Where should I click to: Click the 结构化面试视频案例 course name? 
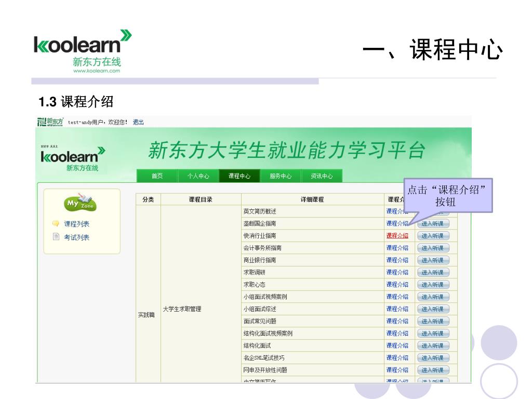[x=268, y=334]
